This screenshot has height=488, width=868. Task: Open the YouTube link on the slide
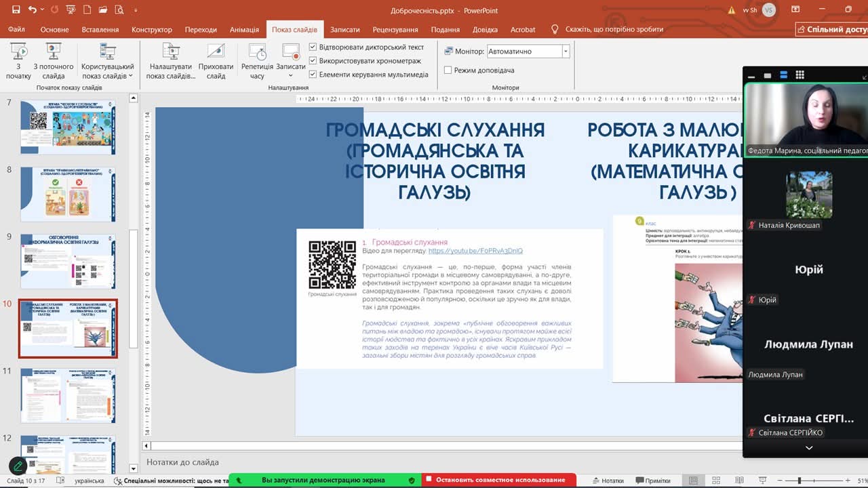(475, 251)
